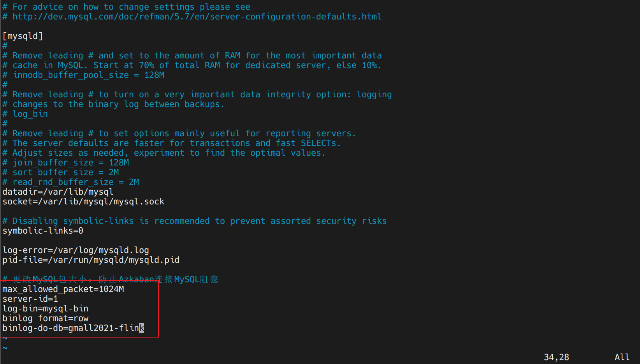Click the log-error=/var/log/mysqld.log line

click(76, 250)
